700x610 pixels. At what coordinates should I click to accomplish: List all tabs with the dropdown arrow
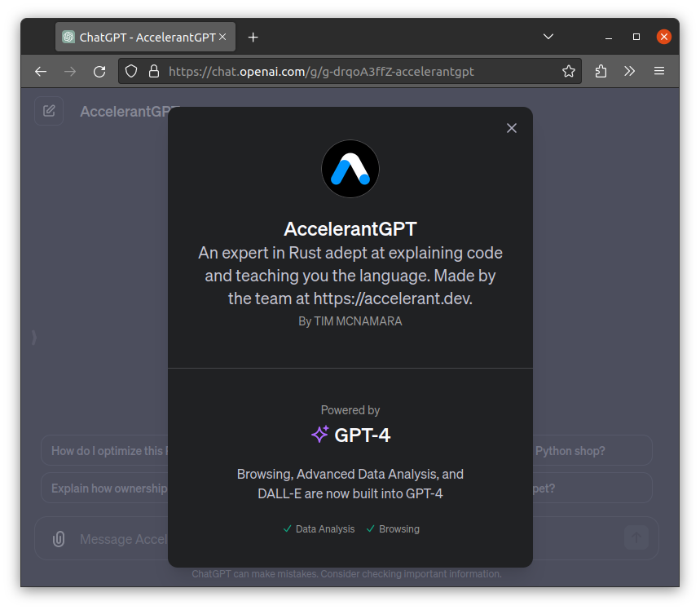click(x=548, y=37)
